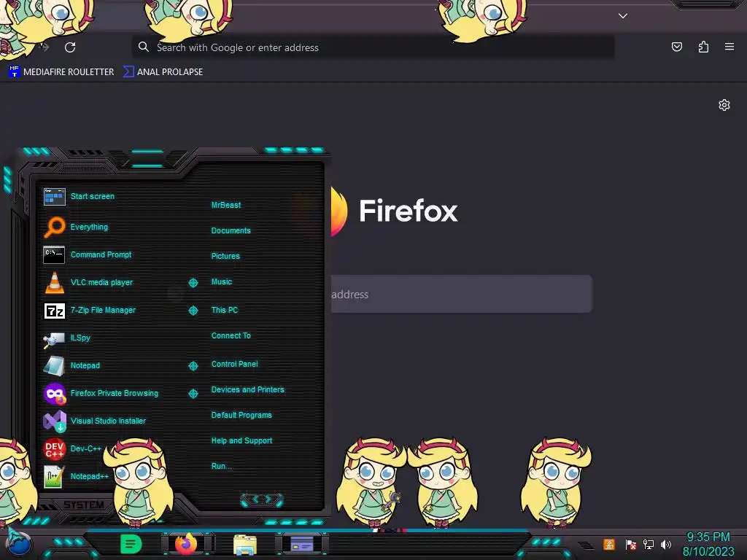
Task: Select Connect To in the start menu
Action: [231, 335]
